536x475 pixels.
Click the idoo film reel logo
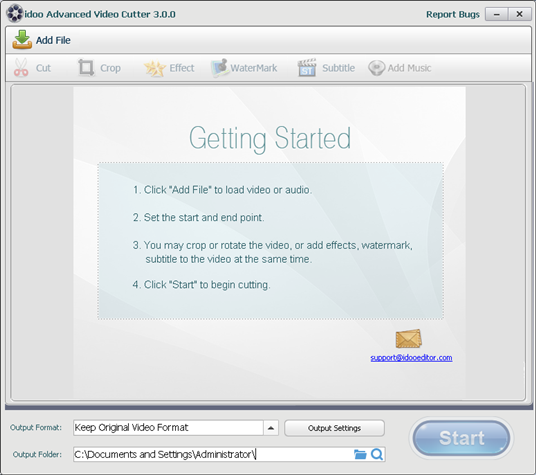[x=15, y=14]
